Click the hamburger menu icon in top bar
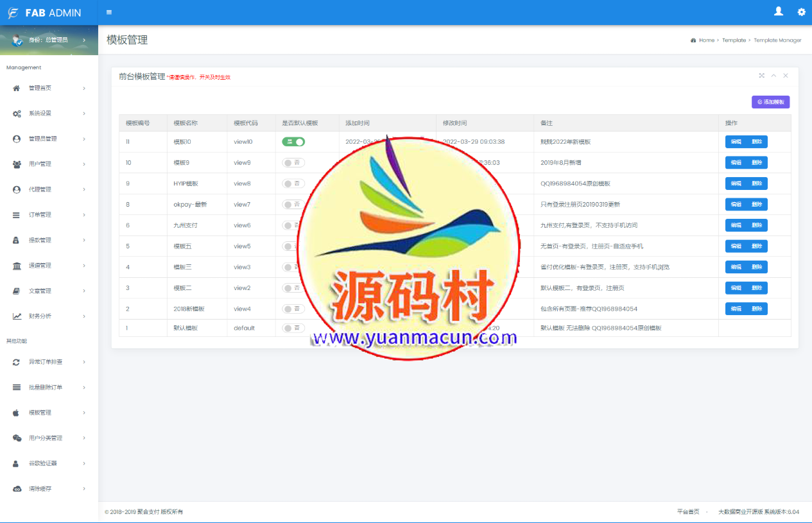812x523 pixels. click(x=109, y=12)
